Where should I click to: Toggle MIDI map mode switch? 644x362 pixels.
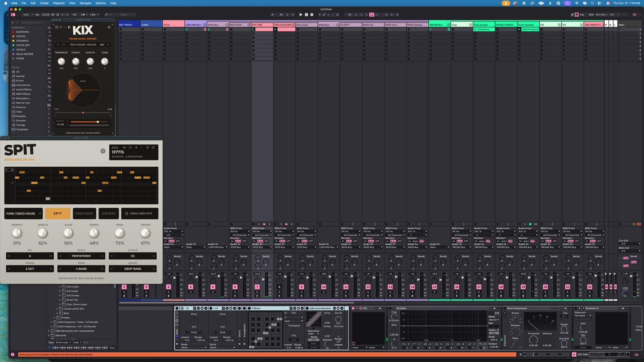[590, 15]
